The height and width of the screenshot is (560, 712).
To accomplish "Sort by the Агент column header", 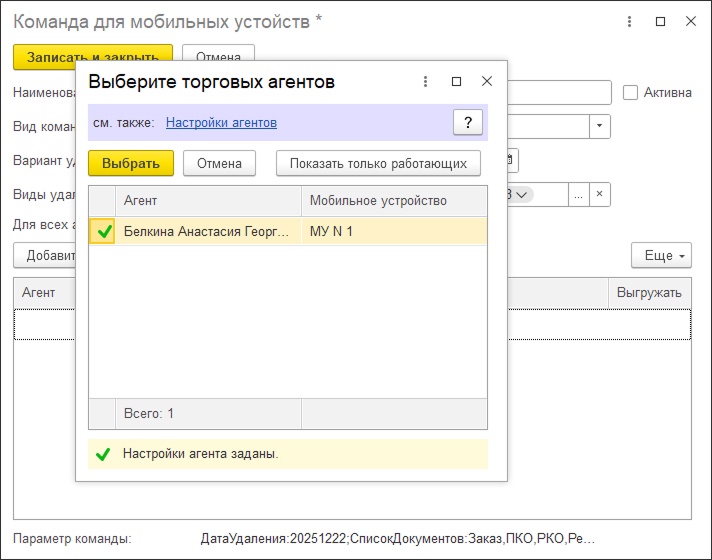I will [208, 201].
